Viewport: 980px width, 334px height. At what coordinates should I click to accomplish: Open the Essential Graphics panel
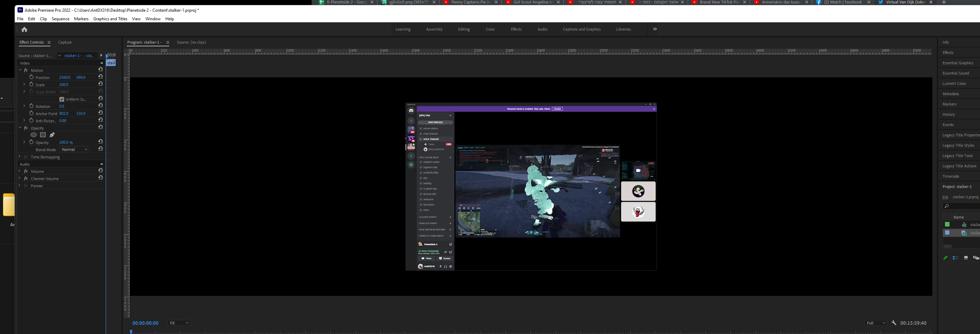point(958,63)
